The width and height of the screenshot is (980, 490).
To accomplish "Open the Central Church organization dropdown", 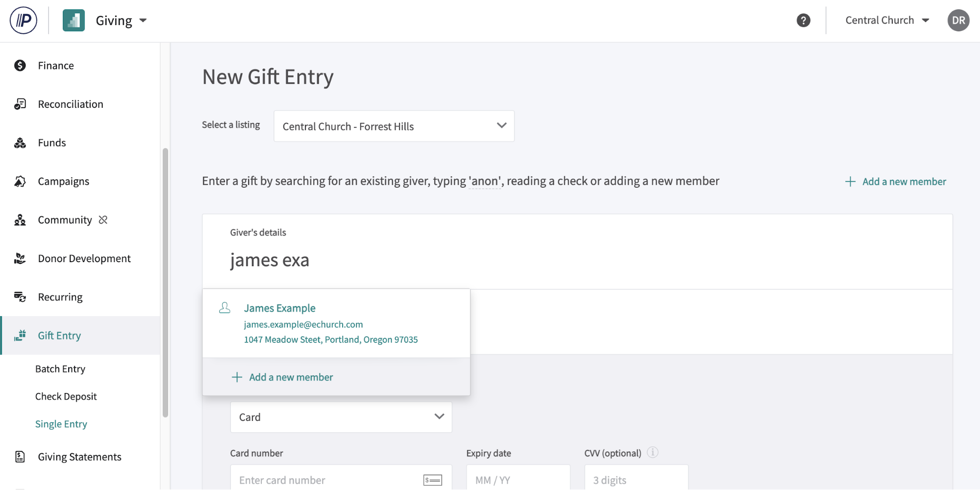I will [x=887, y=21].
